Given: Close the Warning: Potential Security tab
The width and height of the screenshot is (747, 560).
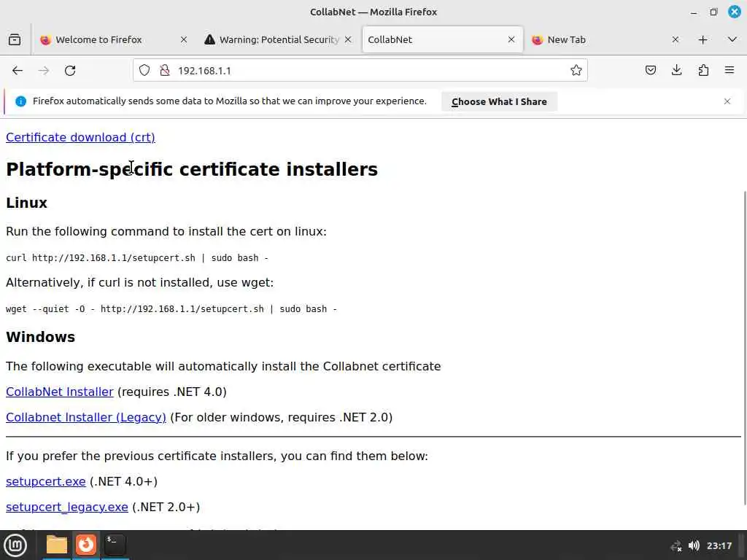Looking at the screenshot, I should 348,39.
